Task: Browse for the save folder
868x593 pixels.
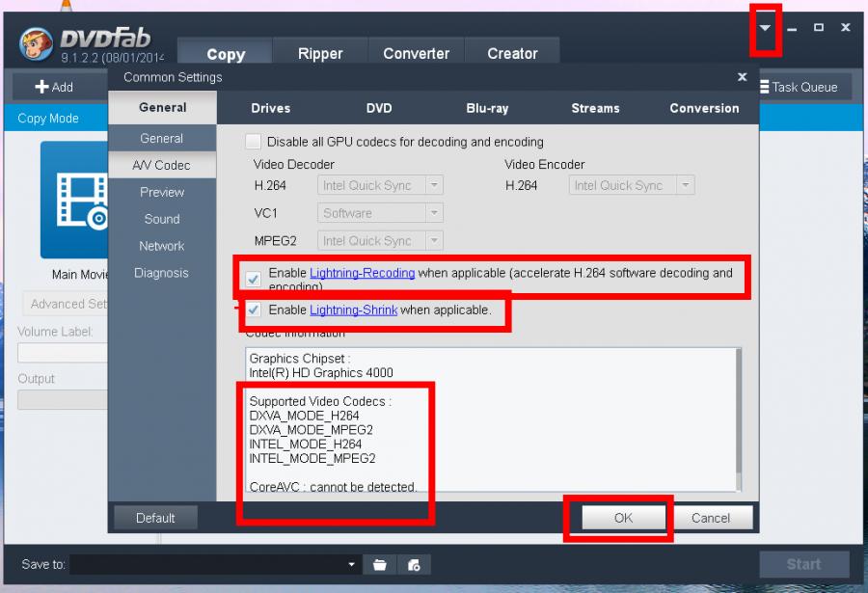Action: [x=380, y=565]
